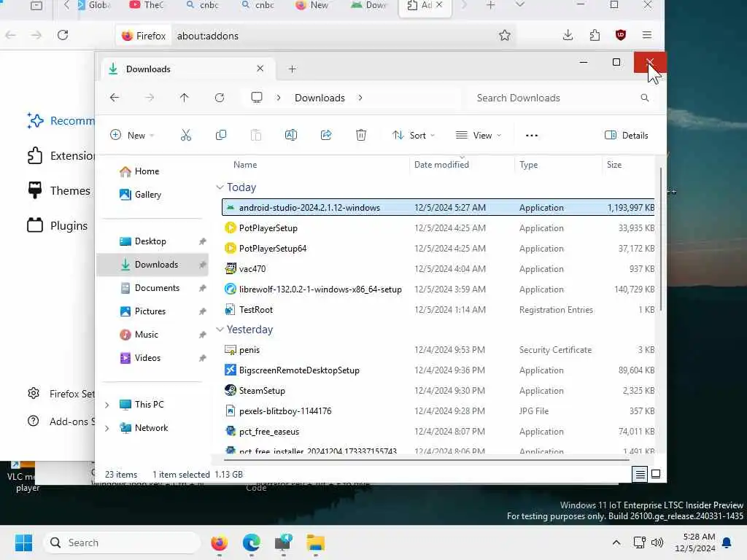Image resolution: width=747 pixels, height=560 pixels.
Task: Open the See more ellipsis menu
Action: click(x=532, y=135)
